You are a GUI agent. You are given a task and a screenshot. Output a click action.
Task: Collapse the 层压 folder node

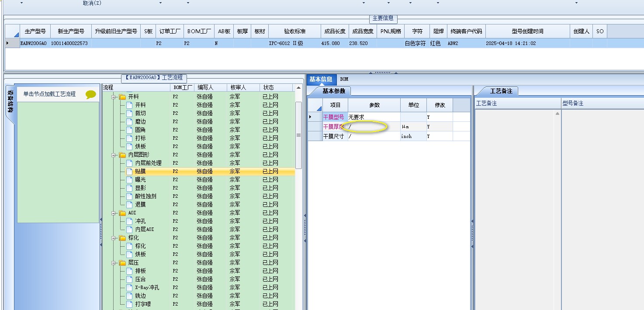tap(114, 262)
